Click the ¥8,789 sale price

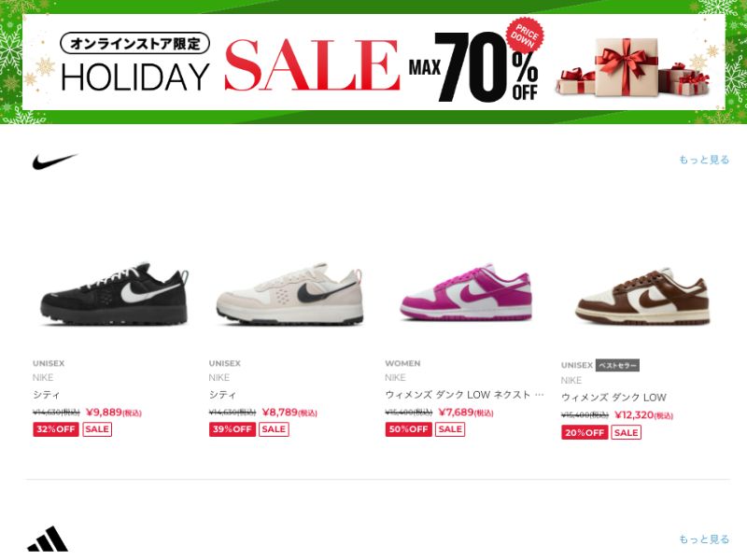coord(289,412)
